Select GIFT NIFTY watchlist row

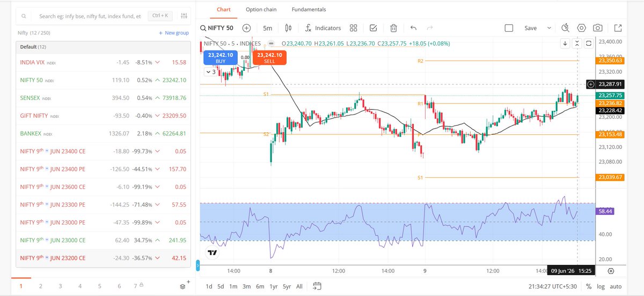click(103, 115)
